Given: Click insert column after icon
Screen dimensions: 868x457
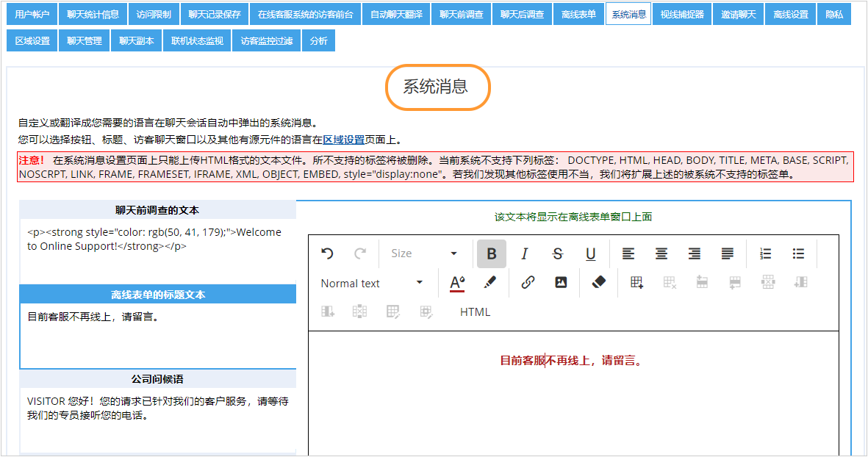Looking at the screenshot, I should [328, 312].
